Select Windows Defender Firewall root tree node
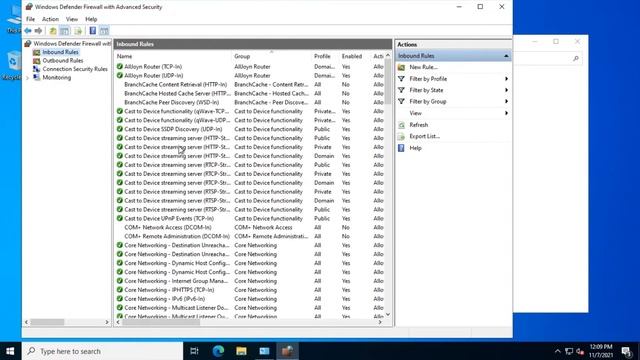Screen dimensions: 640x360 tap(72, 44)
